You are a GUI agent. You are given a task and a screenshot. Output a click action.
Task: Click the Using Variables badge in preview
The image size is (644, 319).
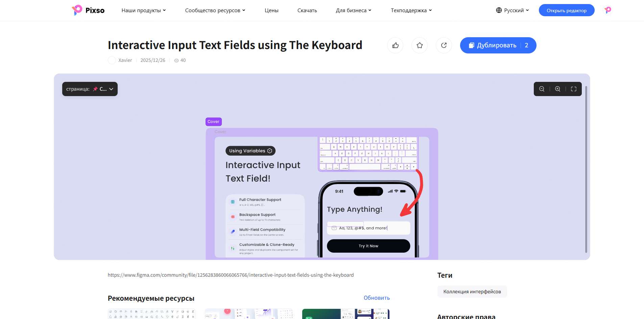pyautogui.click(x=251, y=151)
